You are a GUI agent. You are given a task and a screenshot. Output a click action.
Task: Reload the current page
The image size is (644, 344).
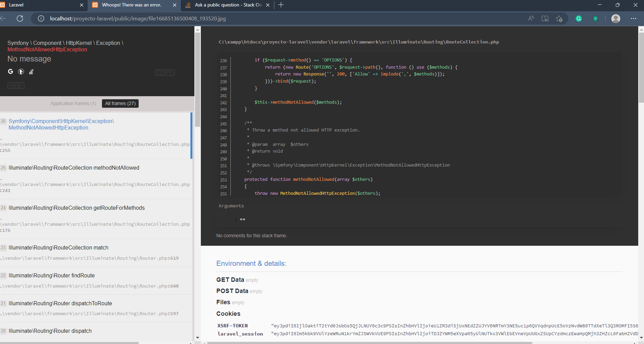point(20,18)
